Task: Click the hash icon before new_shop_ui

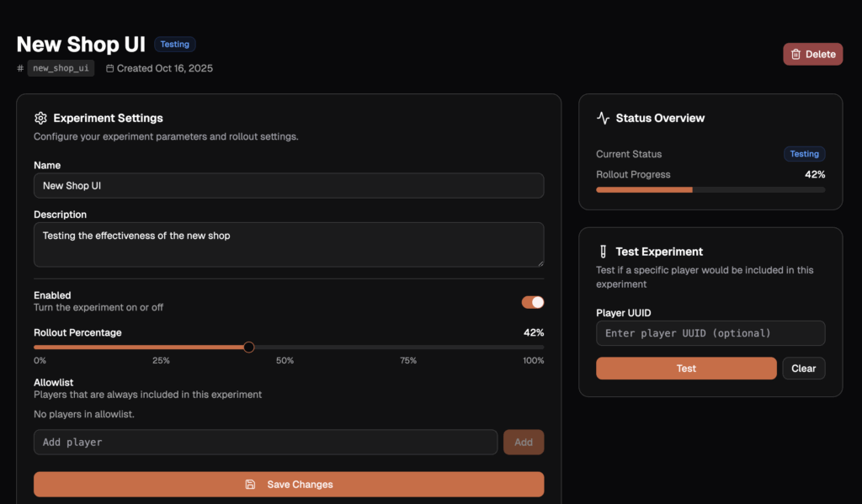Action: coord(20,69)
